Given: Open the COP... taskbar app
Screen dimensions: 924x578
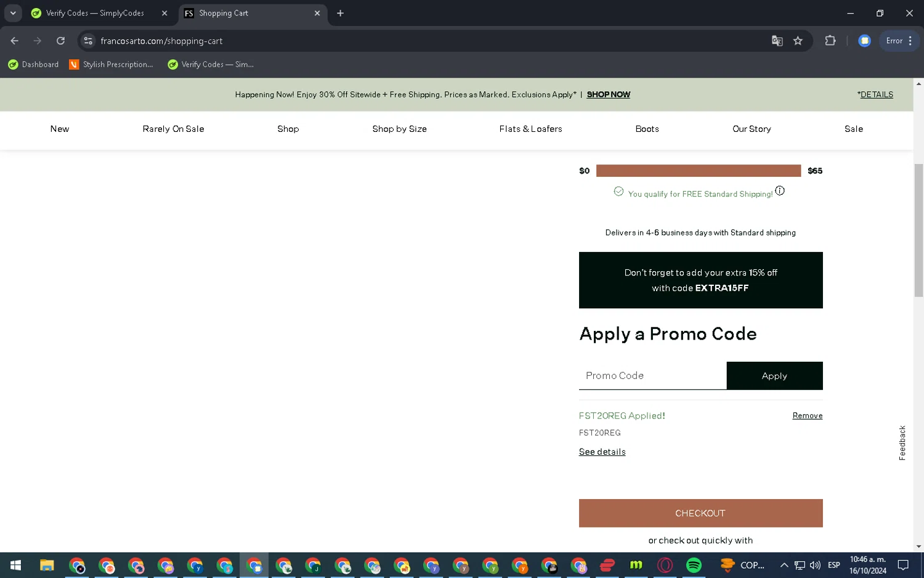Looking at the screenshot, I should 742,565.
